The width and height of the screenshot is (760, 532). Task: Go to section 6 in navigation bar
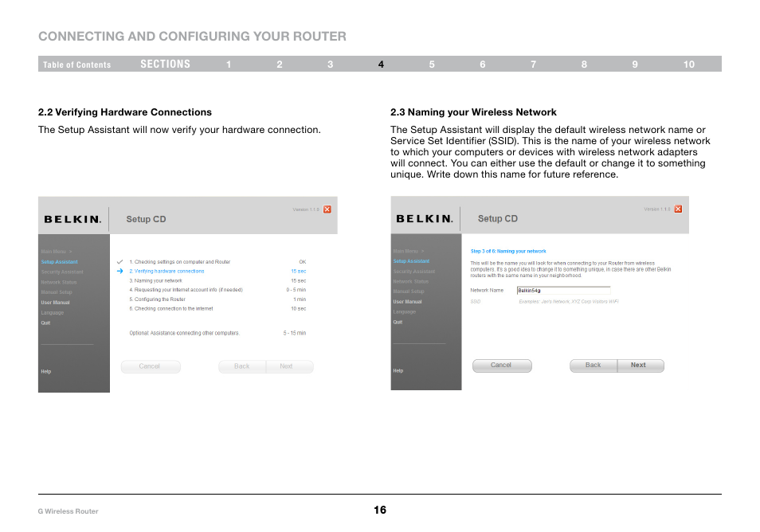[x=483, y=65]
